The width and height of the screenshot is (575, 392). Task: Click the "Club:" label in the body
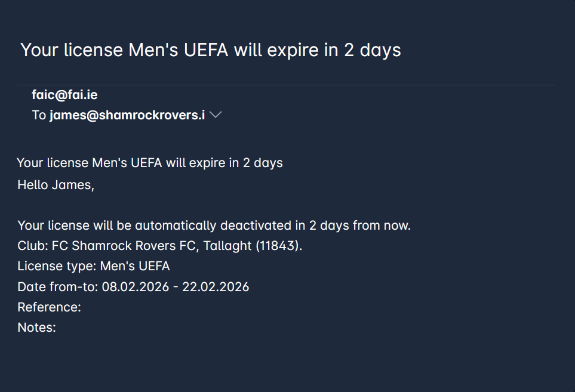click(x=33, y=246)
